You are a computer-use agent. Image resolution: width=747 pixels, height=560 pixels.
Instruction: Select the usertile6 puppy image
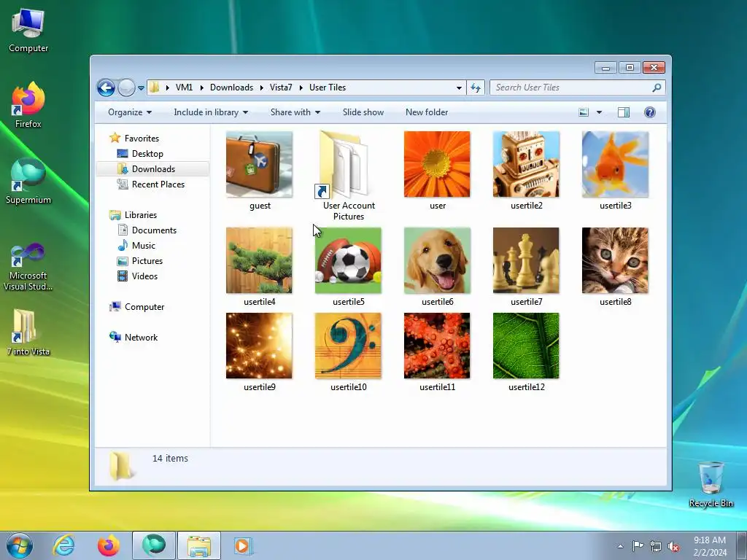[437, 260]
